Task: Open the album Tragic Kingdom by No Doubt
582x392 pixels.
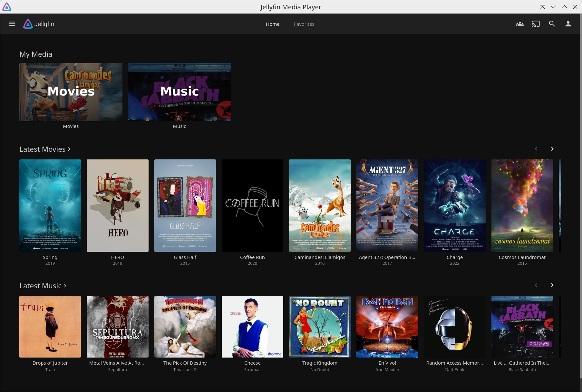Action: pyautogui.click(x=320, y=327)
